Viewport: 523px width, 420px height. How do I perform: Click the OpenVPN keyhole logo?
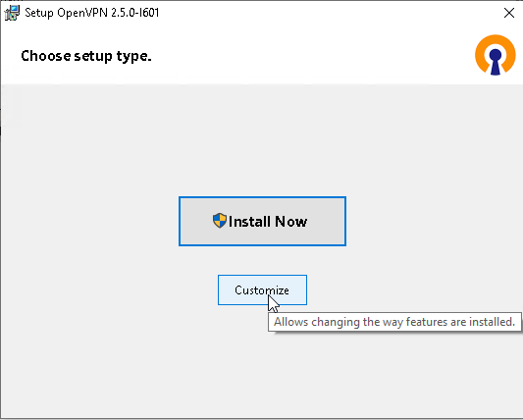click(496, 55)
